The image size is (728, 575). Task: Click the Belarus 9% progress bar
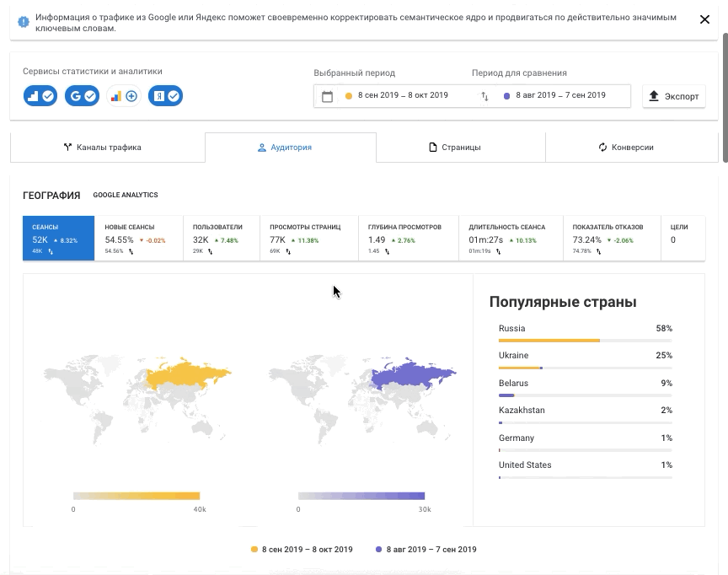[586, 395]
